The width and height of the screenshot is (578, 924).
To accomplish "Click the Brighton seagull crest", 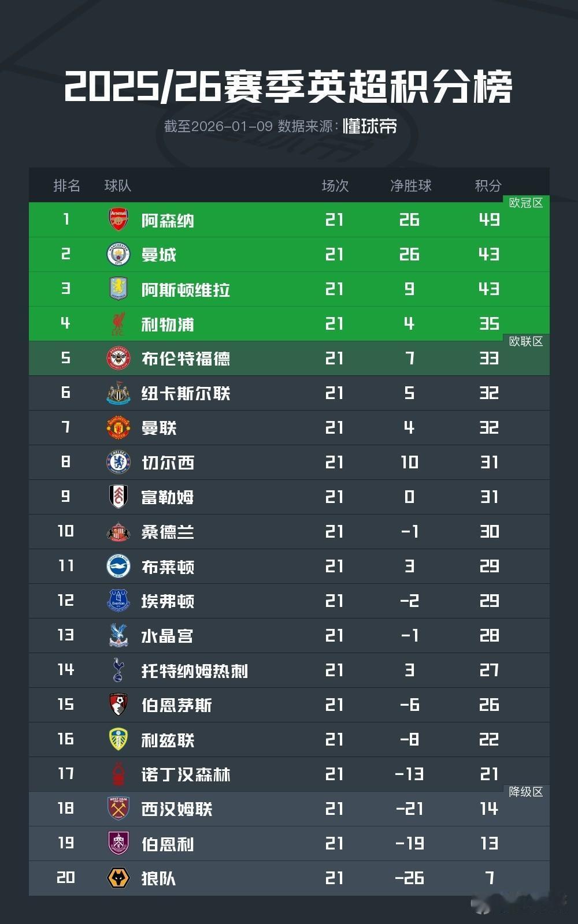I will [118, 566].
